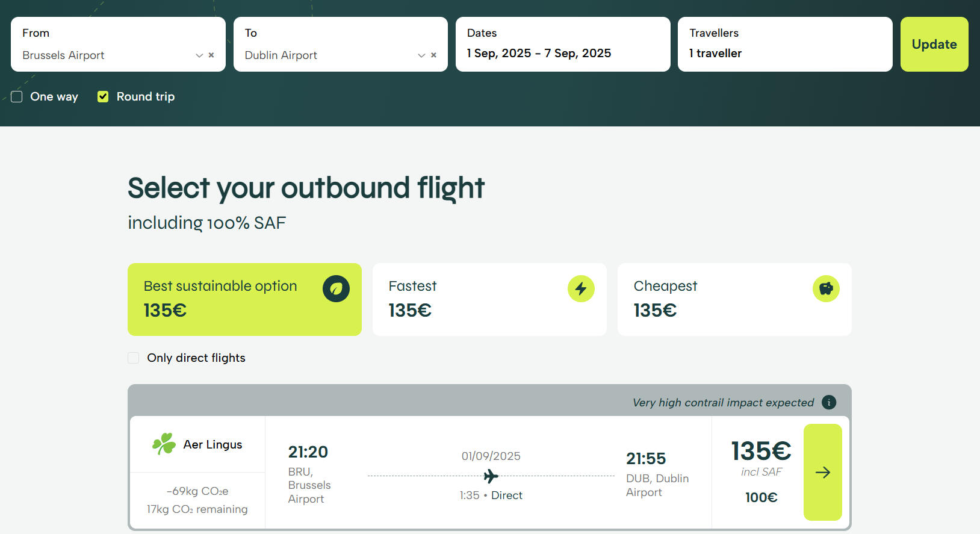Open the Dates range field
980x534 pixels.
click(x=562, y=45)
